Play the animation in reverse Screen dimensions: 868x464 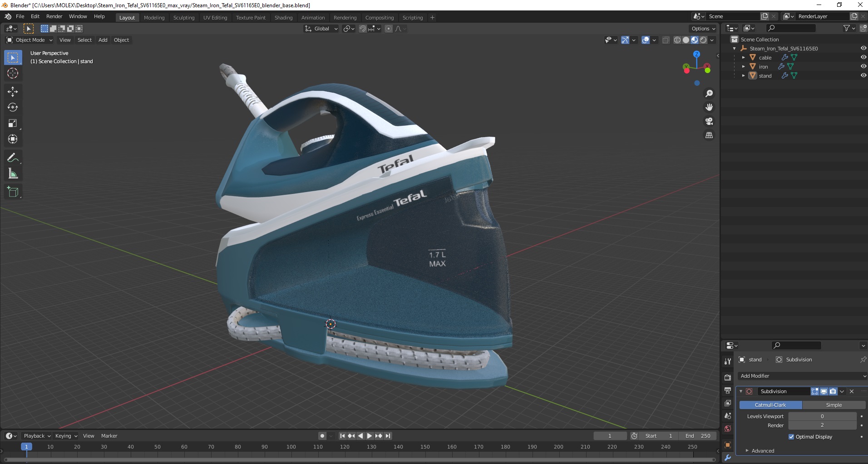click(x=360, y=436)
